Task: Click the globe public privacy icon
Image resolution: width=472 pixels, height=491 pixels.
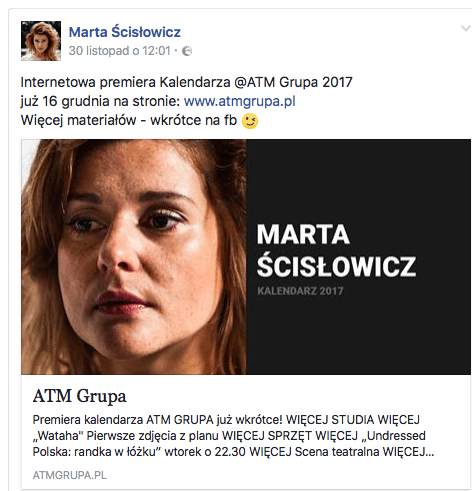Action: coord(187,51)
